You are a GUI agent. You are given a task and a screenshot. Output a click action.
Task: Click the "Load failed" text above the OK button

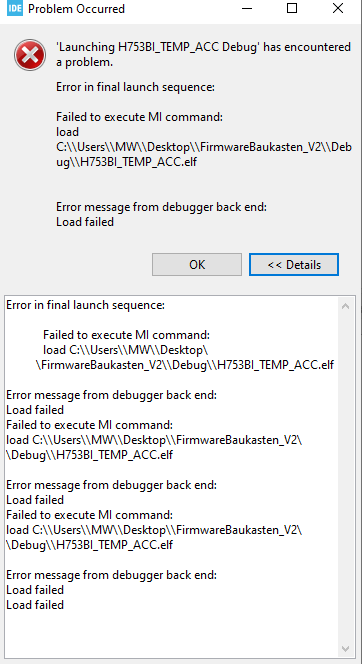tap(85, 222)
